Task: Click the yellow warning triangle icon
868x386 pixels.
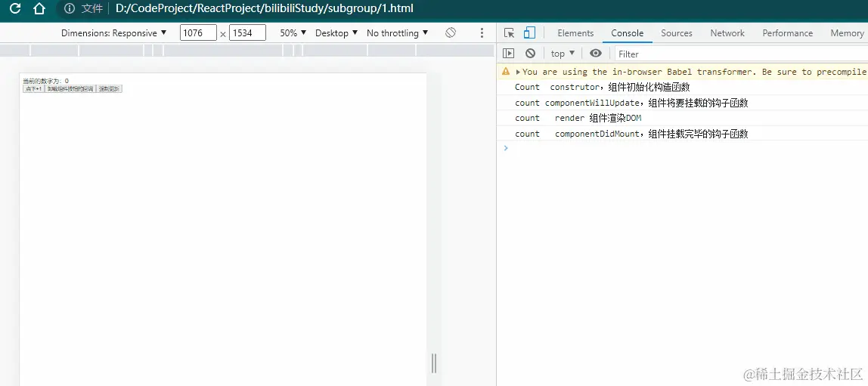Action: (x=506, y=71)
